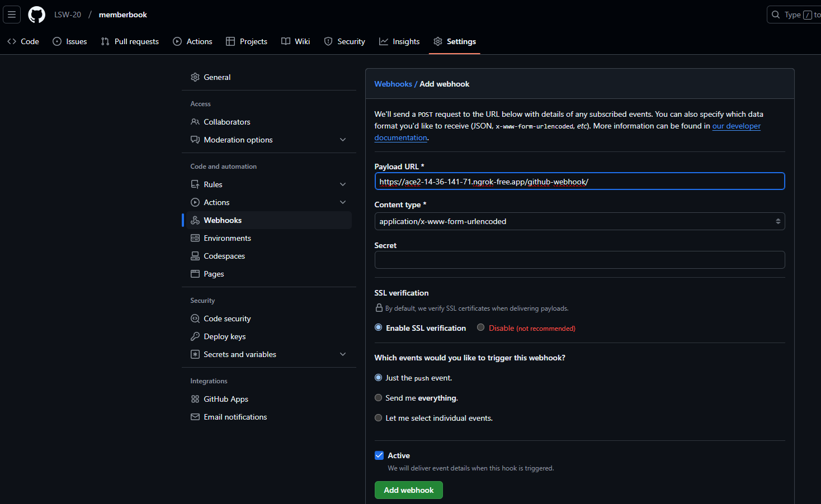Expand the sidebar Actions section chevron
This screenshot has width=821, height=504.
tap(343, 202)
